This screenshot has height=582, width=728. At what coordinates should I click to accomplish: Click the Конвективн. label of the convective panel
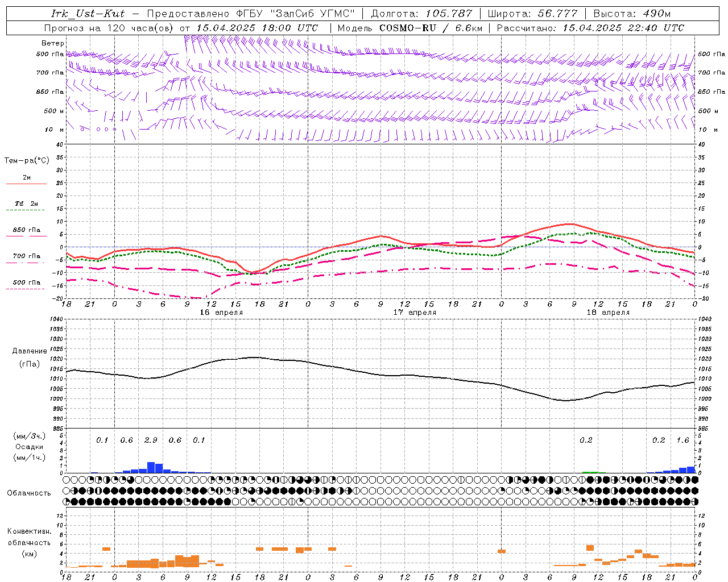[x=29, y=531]
